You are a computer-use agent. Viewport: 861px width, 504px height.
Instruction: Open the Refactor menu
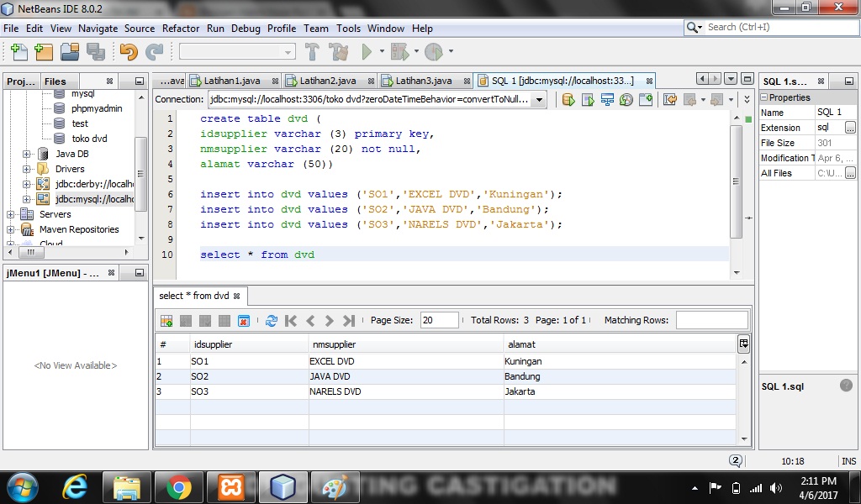181,29
